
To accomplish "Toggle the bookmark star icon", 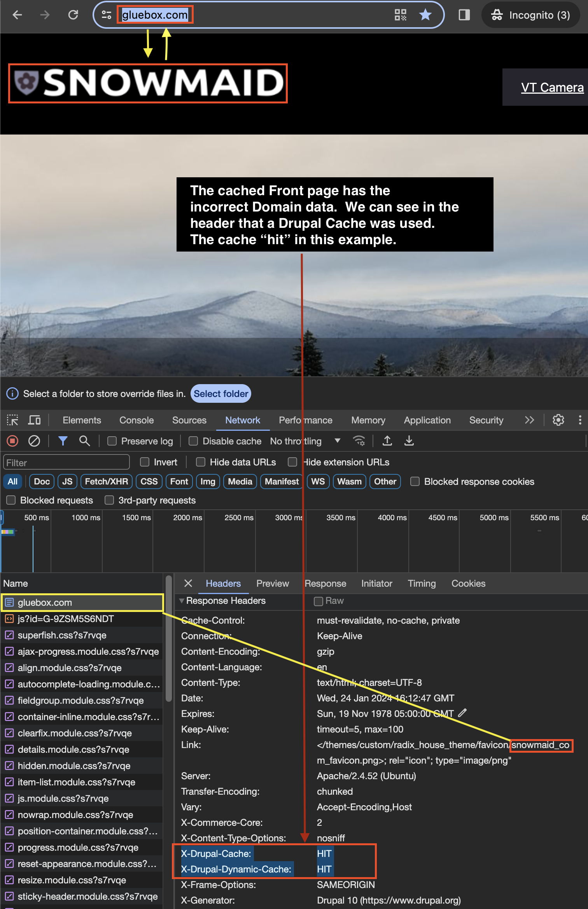I will pyautogui.click(x=425, y=15).
